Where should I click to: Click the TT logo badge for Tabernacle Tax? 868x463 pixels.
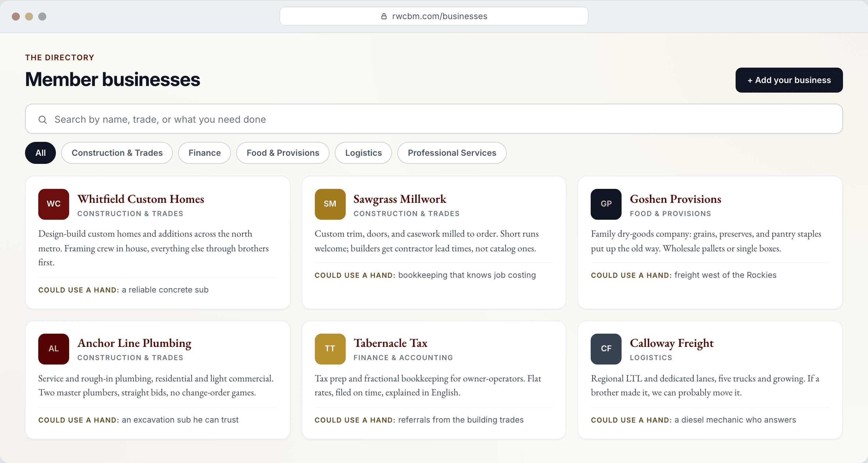click(330, 349)
